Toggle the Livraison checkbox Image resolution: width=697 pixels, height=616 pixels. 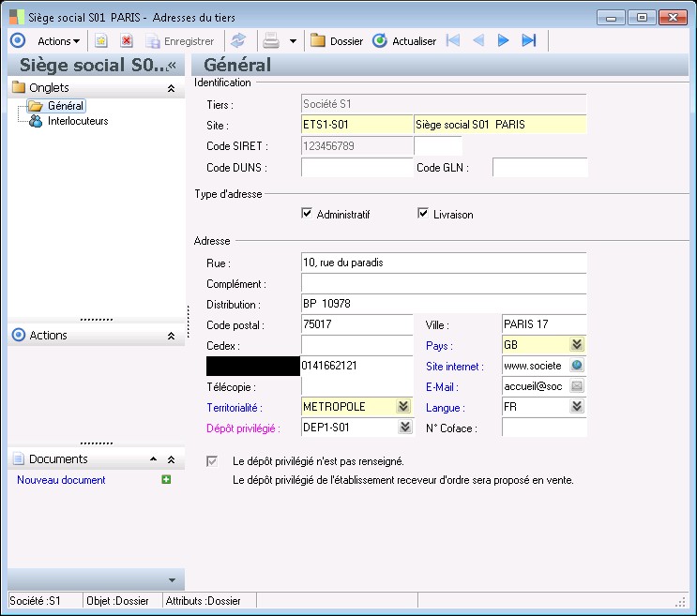pyautogui.click(x=423, y=214)
